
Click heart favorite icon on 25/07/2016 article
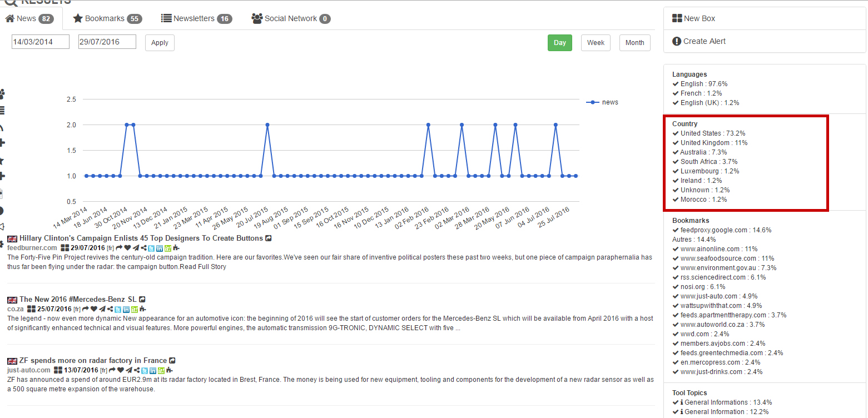point(93,309)
